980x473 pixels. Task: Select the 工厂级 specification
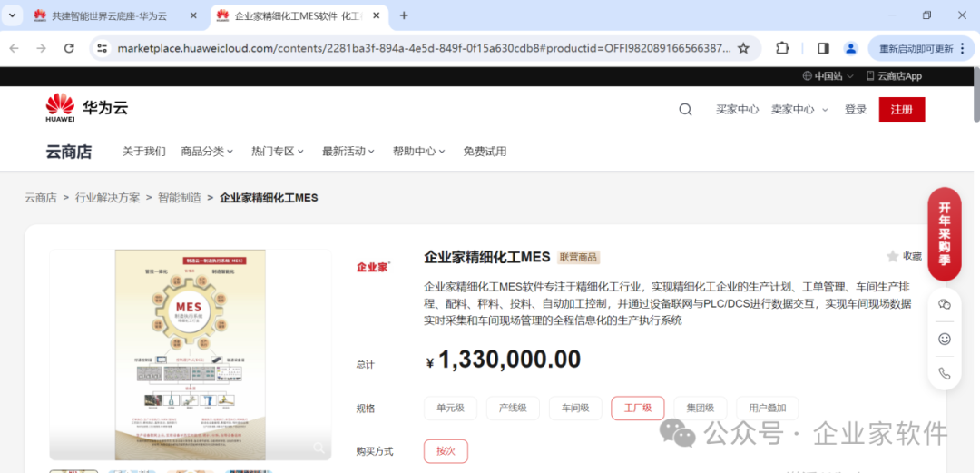(638, 409)
